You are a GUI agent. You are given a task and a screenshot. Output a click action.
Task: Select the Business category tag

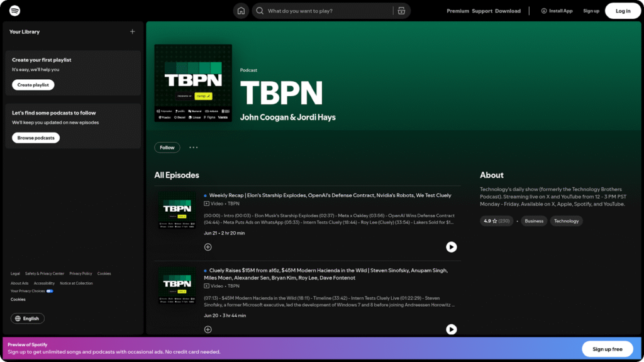click(534, 221)
